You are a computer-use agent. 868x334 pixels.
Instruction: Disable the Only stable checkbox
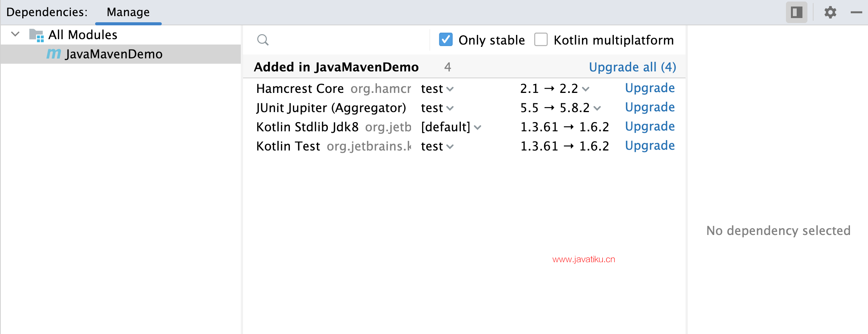click(446, 40)
